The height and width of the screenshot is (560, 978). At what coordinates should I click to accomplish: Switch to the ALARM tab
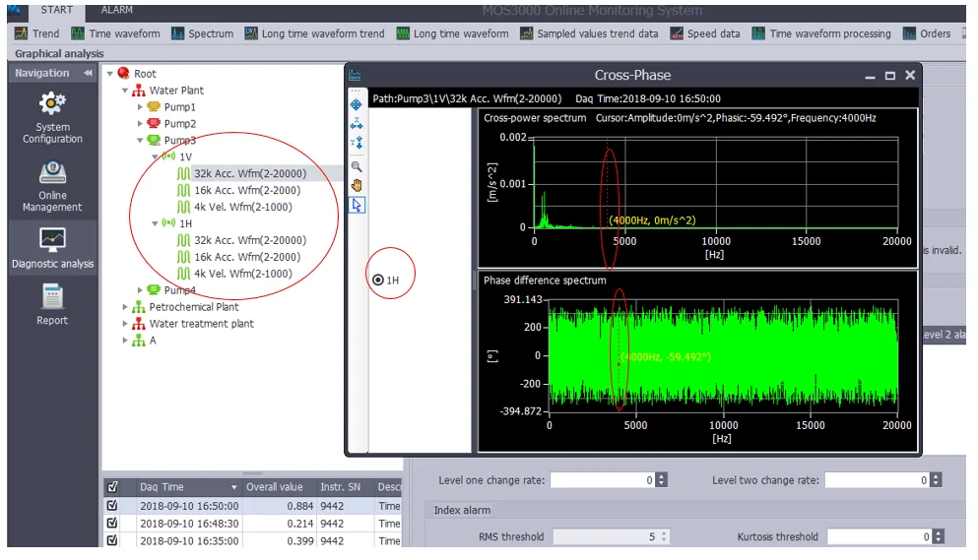116,10
